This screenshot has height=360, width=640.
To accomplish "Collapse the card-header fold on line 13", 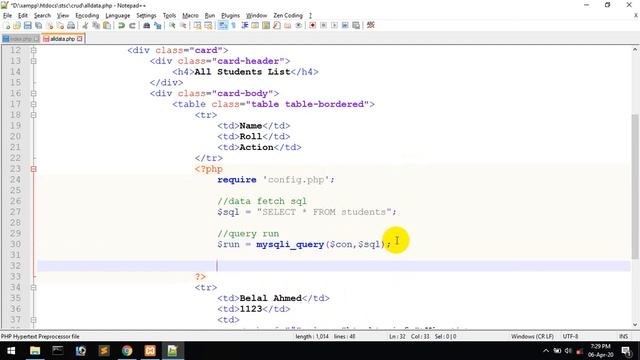I will tap(33, 61).
